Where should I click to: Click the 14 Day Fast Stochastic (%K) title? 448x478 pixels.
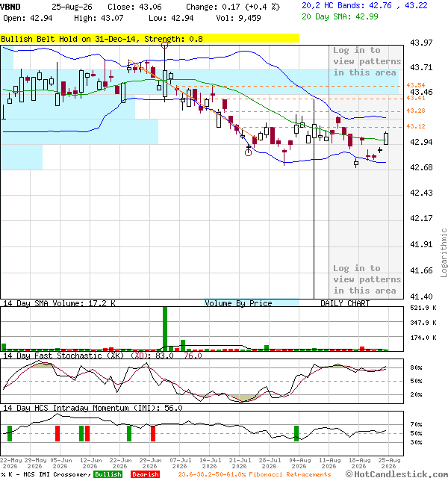coord(63,356)
